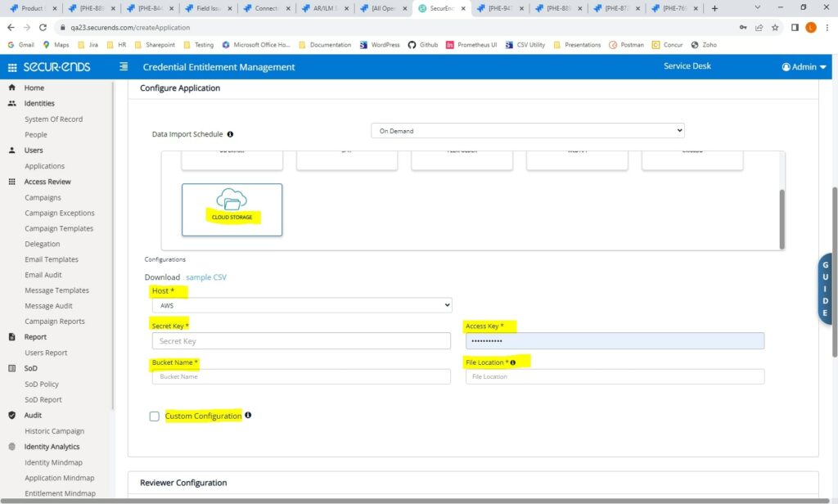This screenshot has width=838, height=504.
Task: Open the Github bookmark
Action: [423, 45]
